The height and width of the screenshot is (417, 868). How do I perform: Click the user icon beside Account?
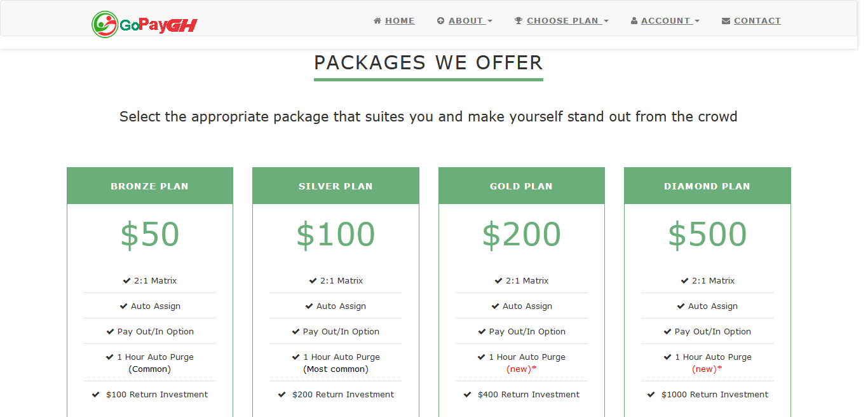click(634, 21)
